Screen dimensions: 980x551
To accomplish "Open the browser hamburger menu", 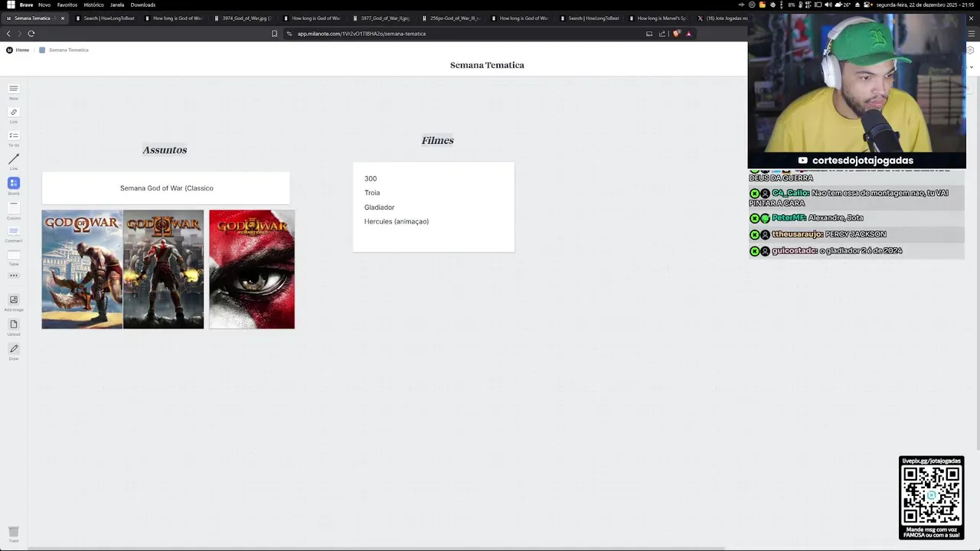I will click(972, 34).
